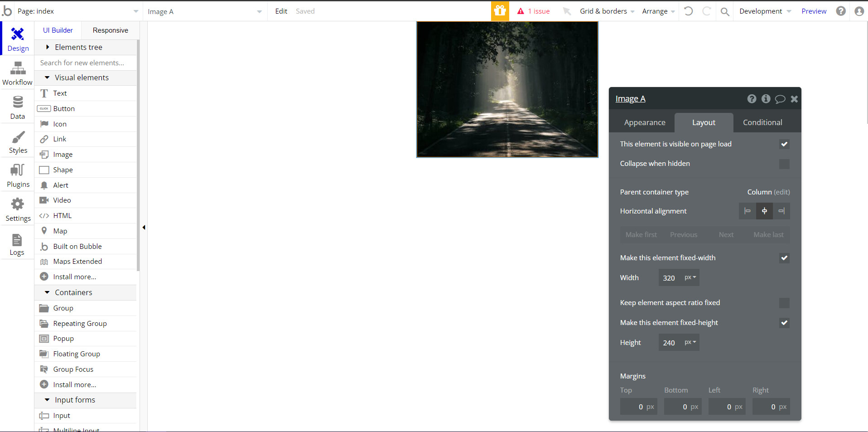Open the Page: index dropdown

[78, 11]
